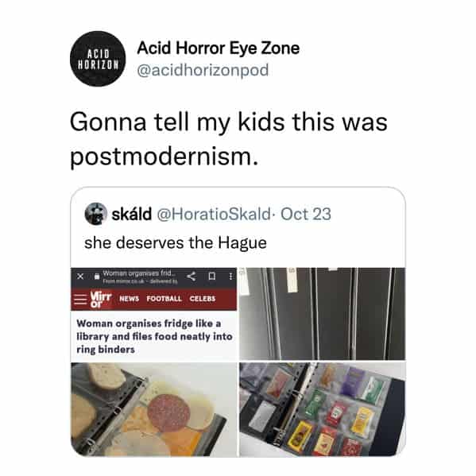
Task: Select the NEWS tab
Action: [129, 299]
